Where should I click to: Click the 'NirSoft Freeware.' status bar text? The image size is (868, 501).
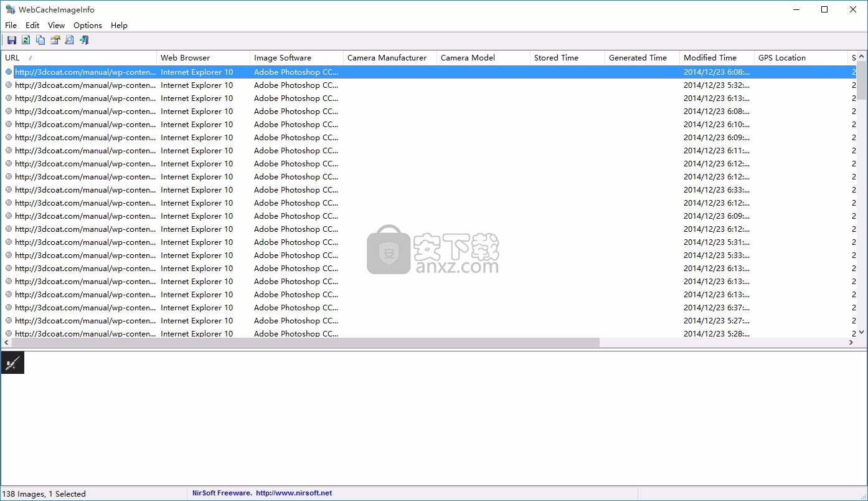[222, 493]
